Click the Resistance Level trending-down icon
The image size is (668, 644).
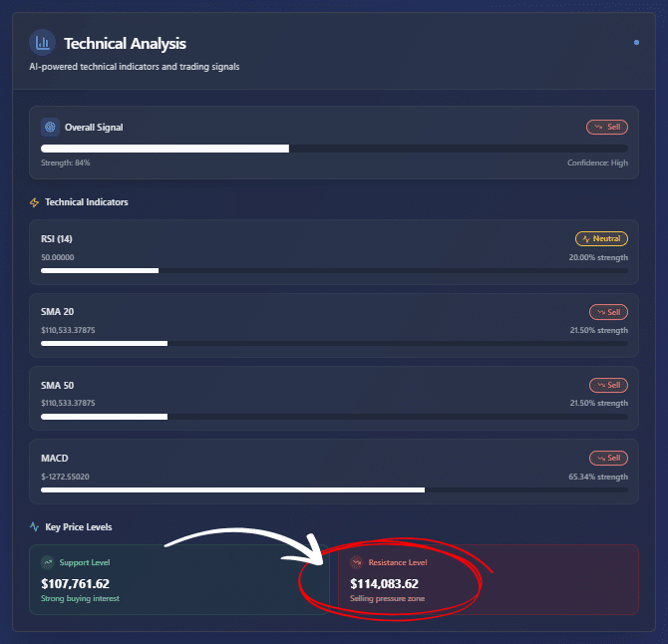(357, 562)
